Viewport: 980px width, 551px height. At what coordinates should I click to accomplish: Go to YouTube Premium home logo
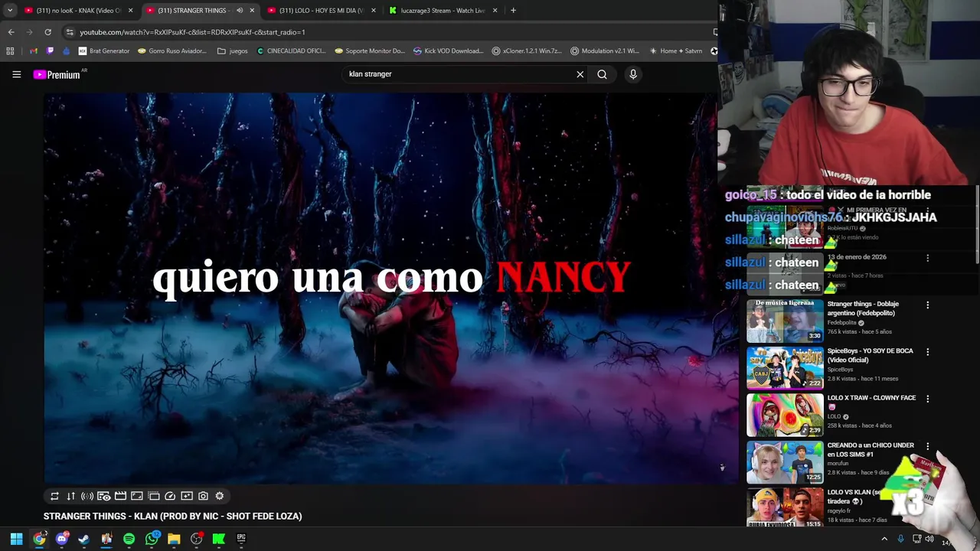tap(57, 74)
